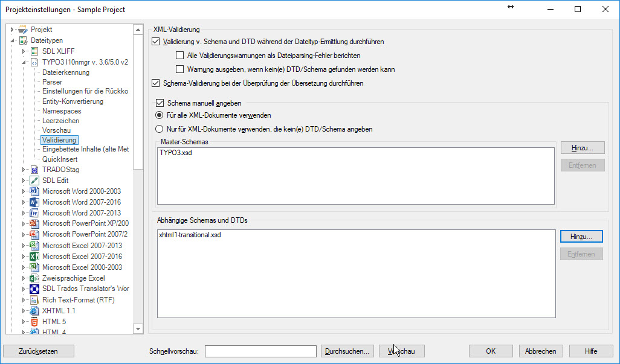Click the Rich Text-Format (RTF) icon
Screen dimensions: 620x364
click(34, 300)
